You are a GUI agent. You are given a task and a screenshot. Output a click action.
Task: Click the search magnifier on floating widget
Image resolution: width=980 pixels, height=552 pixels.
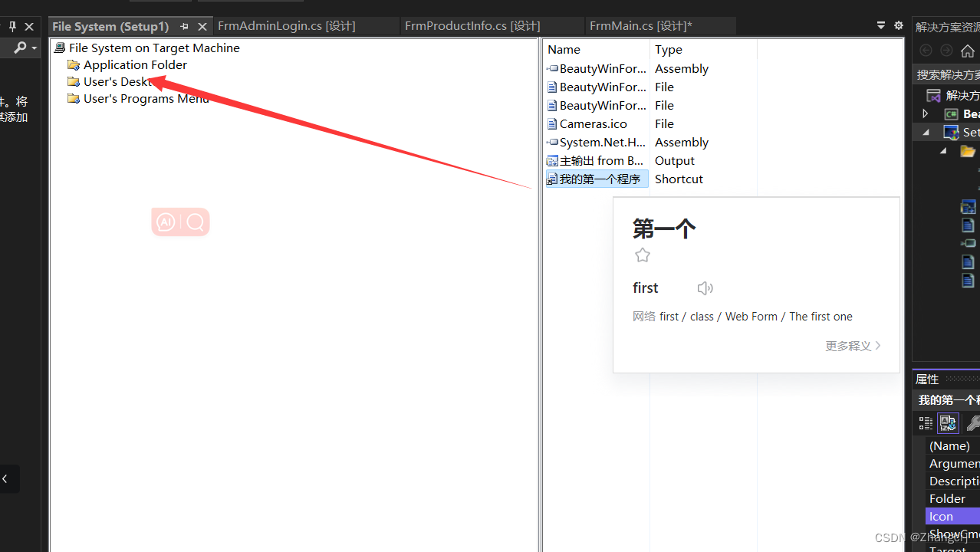point(196,222)
